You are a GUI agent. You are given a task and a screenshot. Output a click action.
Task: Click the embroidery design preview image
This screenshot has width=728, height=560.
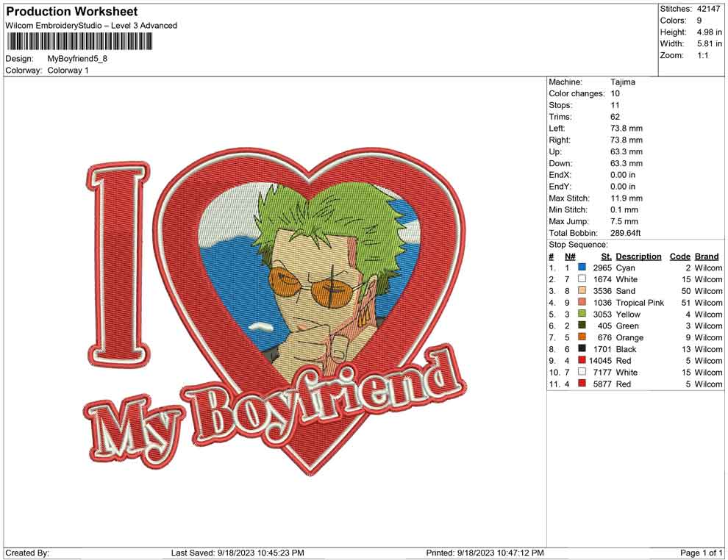[275, 312]
